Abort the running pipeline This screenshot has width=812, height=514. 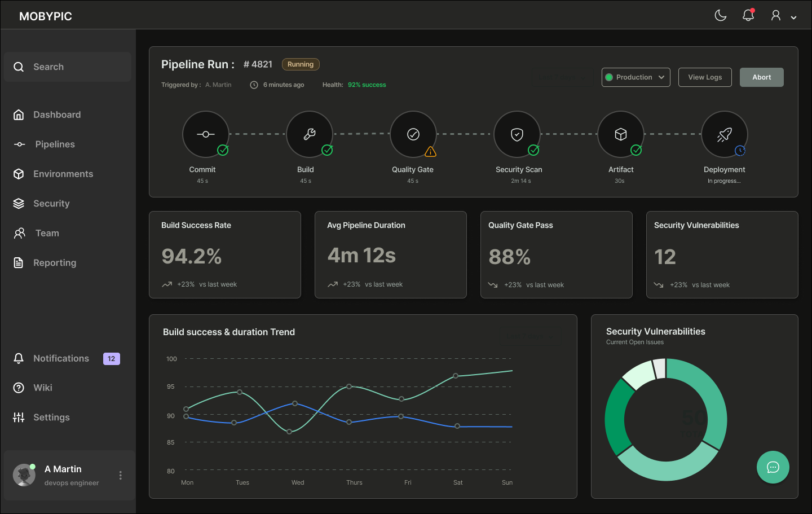(761, 77)
